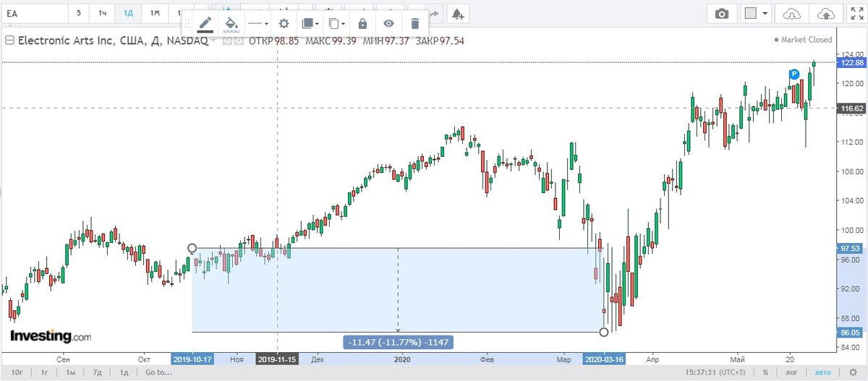Set range to 10г
868x381 pixels.
click(16, 373)
